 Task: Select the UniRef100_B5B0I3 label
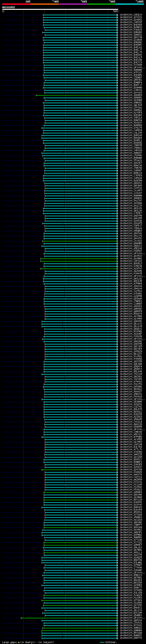pos(131,575)
